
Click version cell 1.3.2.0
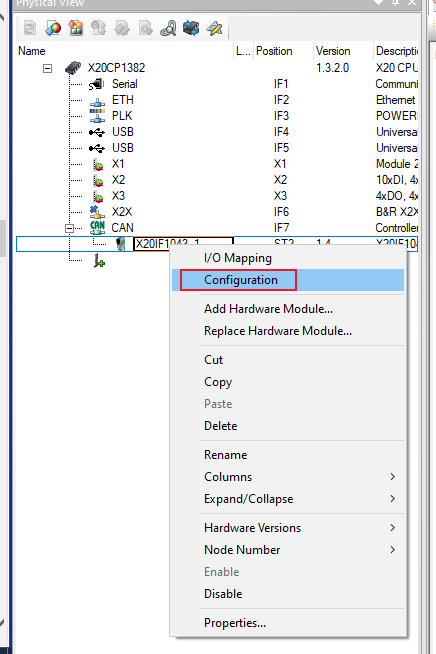coord(333,68)
